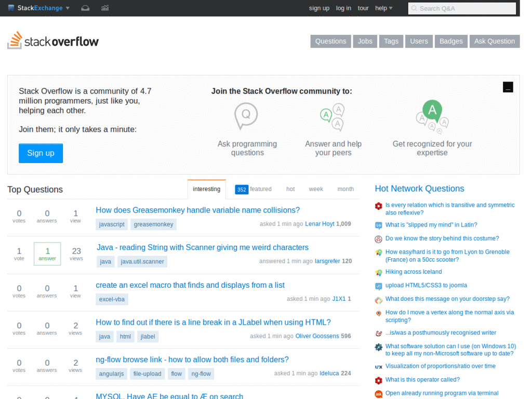This screenshot has width=532, height=399.
Task: Open the tour link
Action: pos(363,8)
